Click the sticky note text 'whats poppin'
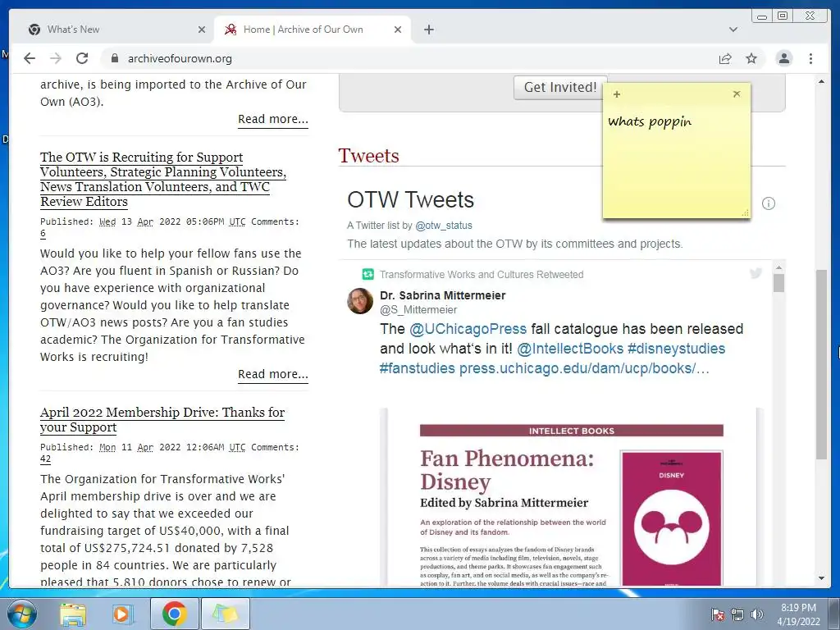 pyautogui.click(x=650, y=121)
